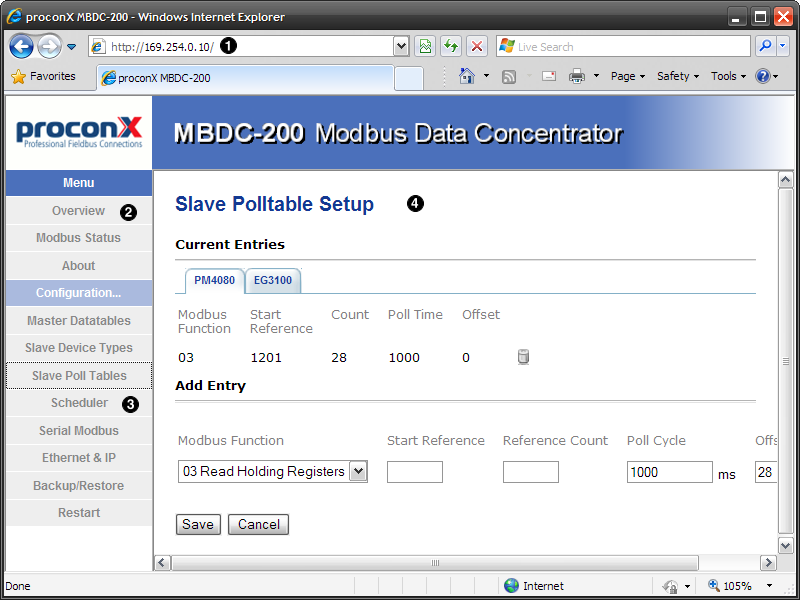Switch to the EG3100 tab
Image resolution: width=800 pixels, height=600 pixels.
tap(273, 280)
